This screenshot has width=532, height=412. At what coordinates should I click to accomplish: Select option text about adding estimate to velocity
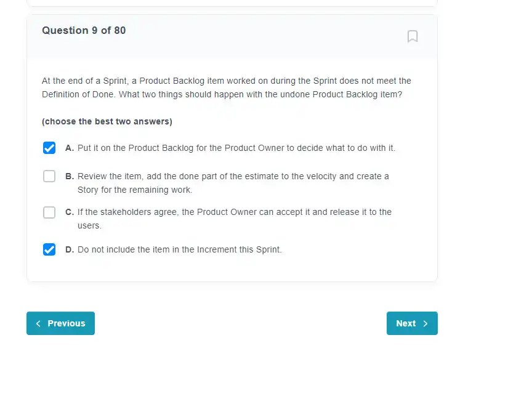click(x=233, y=183)
